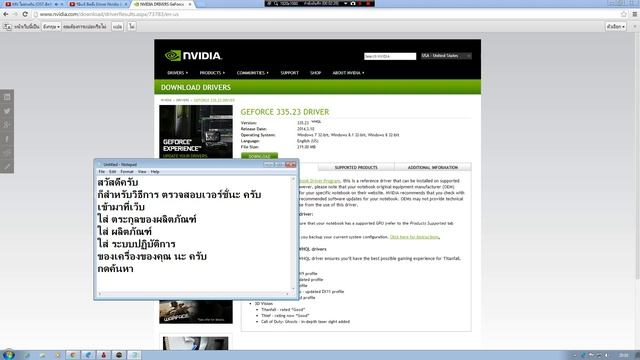
Task: Open the View menu in Notepad
Action: (142, 172)
